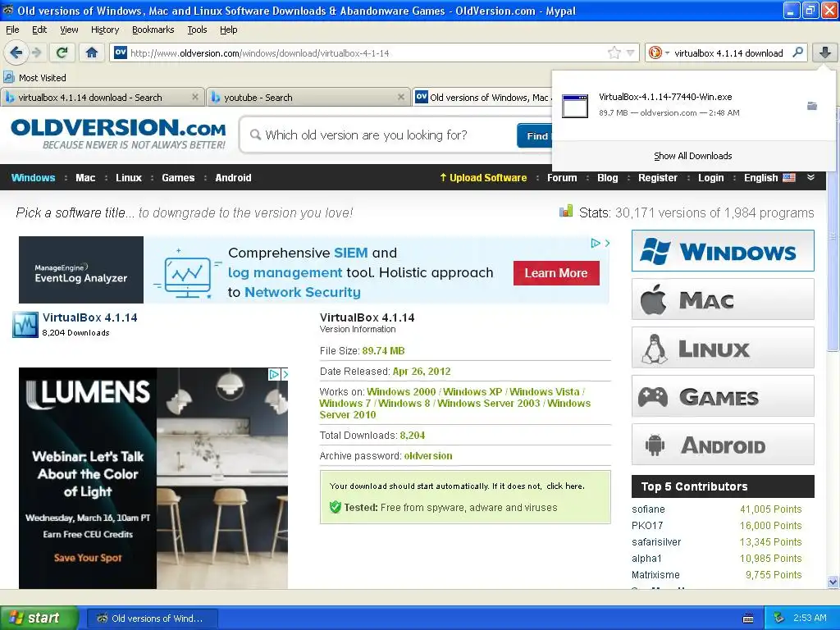The width and height of the screenshot is (840, 630).
Task: Open the Windows platform banner button
Action: pyautogui.click(x=723, y=251)
